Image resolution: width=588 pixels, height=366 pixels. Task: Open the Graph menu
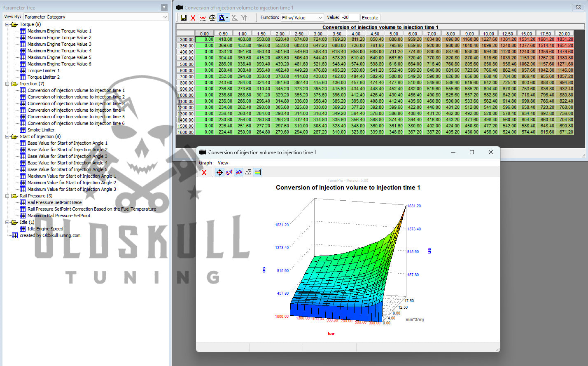[x=205, y=163]
